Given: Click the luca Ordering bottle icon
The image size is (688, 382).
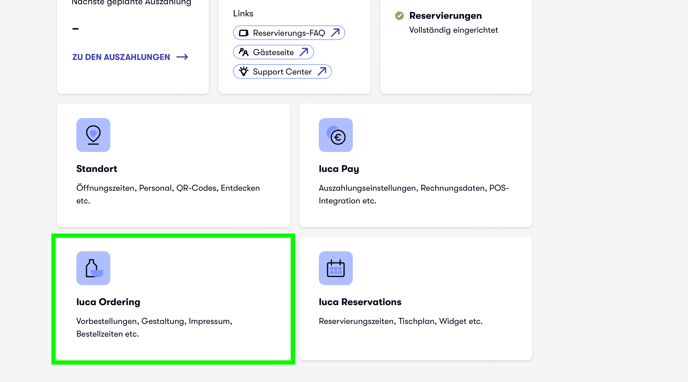Looking at the screenshot, I should pos(93,268).
